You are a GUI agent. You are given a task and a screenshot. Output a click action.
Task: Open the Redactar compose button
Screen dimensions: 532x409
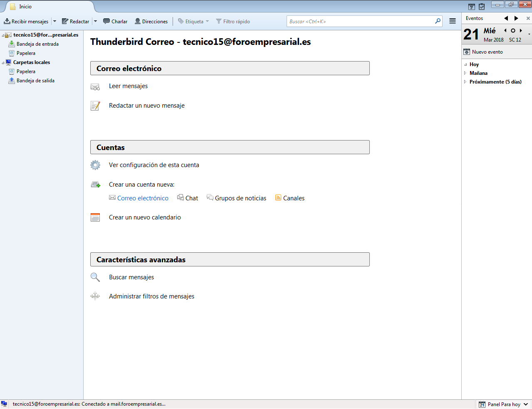coord(75,21)
